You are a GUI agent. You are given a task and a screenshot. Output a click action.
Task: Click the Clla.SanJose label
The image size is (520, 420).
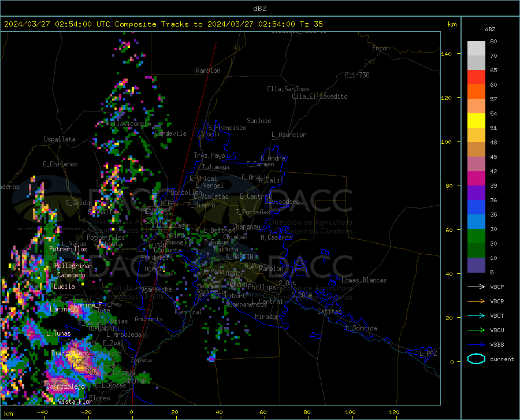(288, 89)
